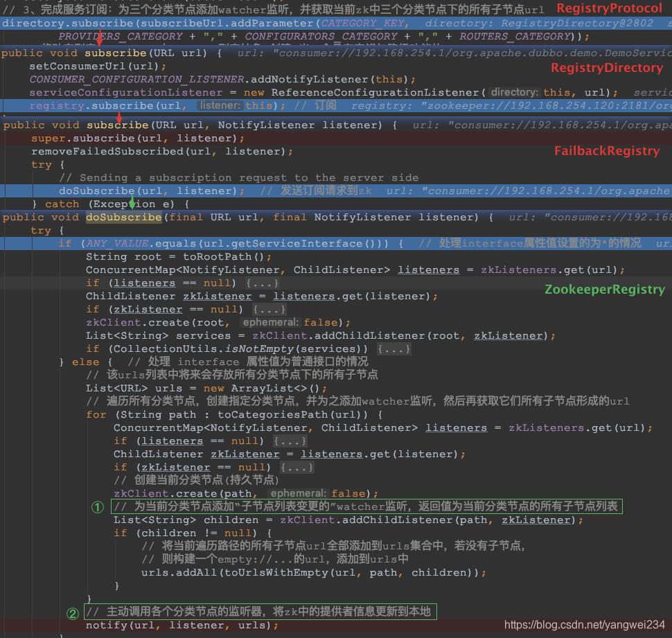Expand folded listeners == null block above zkClient.create(root

point(263,283)
